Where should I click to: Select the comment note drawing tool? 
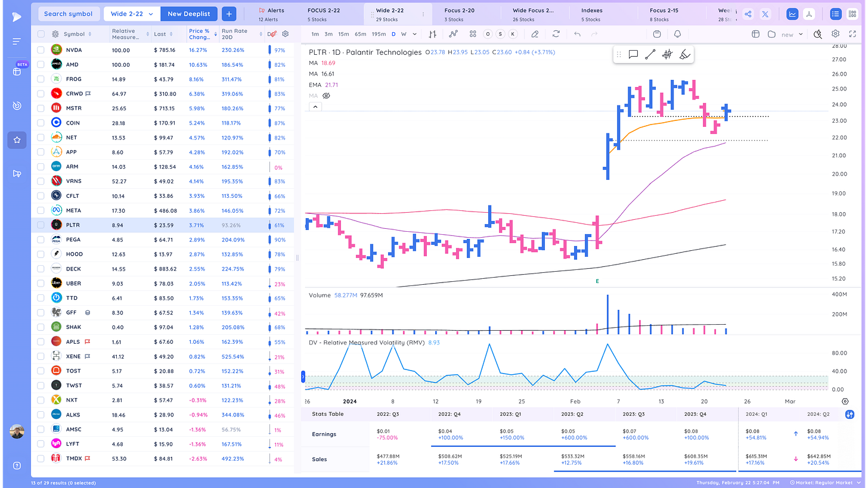pyautogui.click(x=633, y=55)
